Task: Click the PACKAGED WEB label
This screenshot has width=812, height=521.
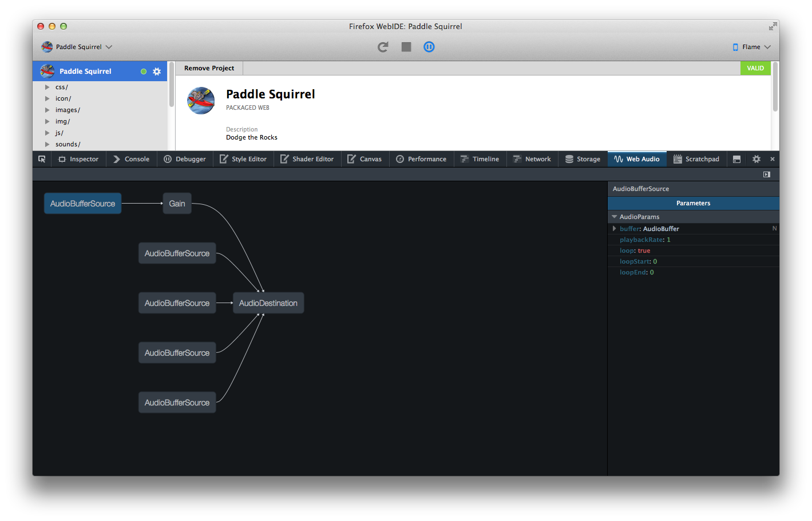Action: (248, 108)
